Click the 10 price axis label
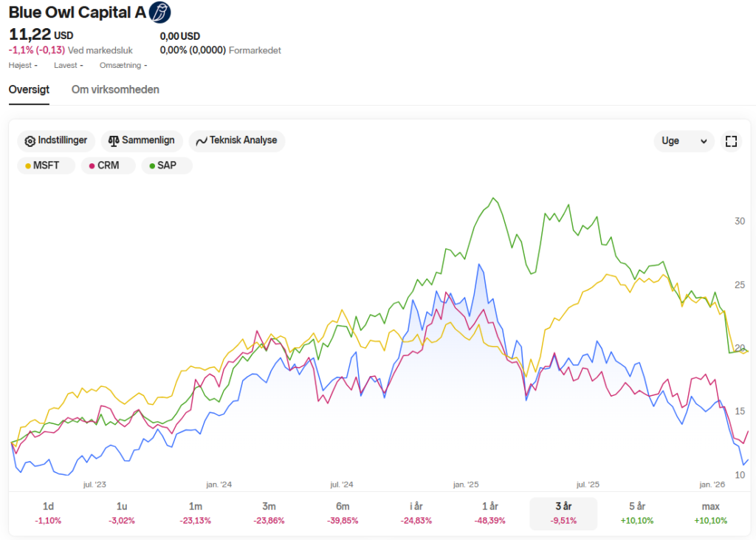756x540 pixels. pos(740,475)
